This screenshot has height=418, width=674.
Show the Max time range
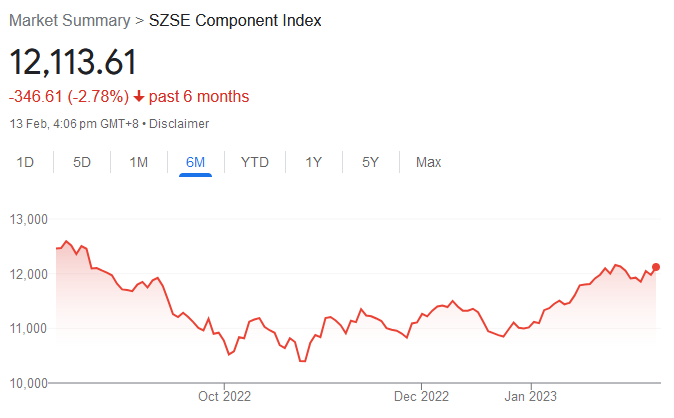pos(428,162)
